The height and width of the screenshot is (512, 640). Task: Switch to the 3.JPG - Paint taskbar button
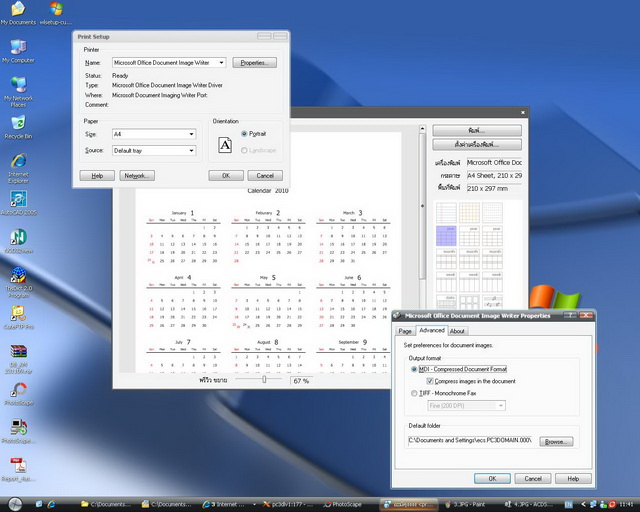(467, 504)
